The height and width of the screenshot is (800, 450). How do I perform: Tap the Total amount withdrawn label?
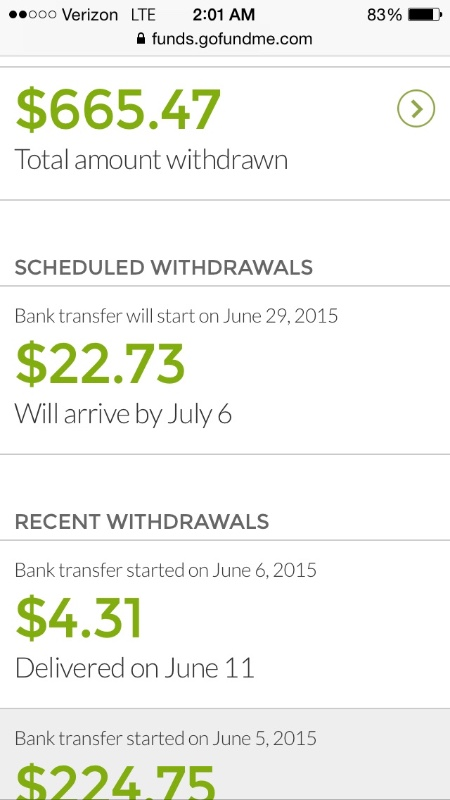pyautogui.click(x=151, y=160)
